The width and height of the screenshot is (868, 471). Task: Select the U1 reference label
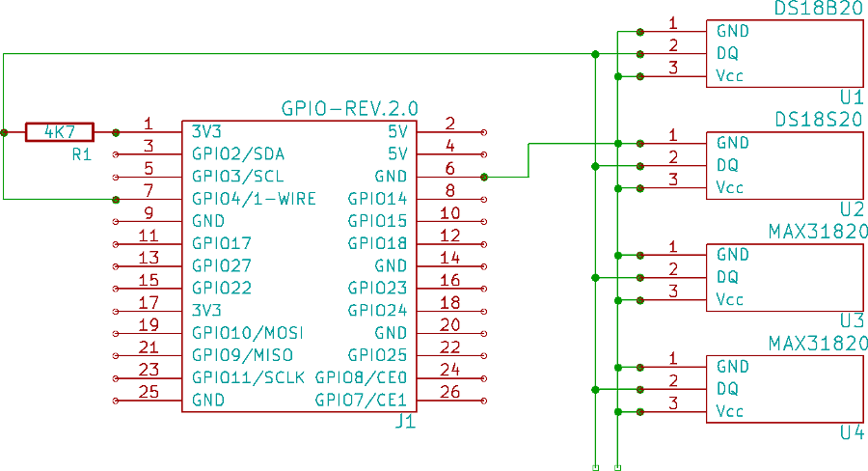[852, 97]
